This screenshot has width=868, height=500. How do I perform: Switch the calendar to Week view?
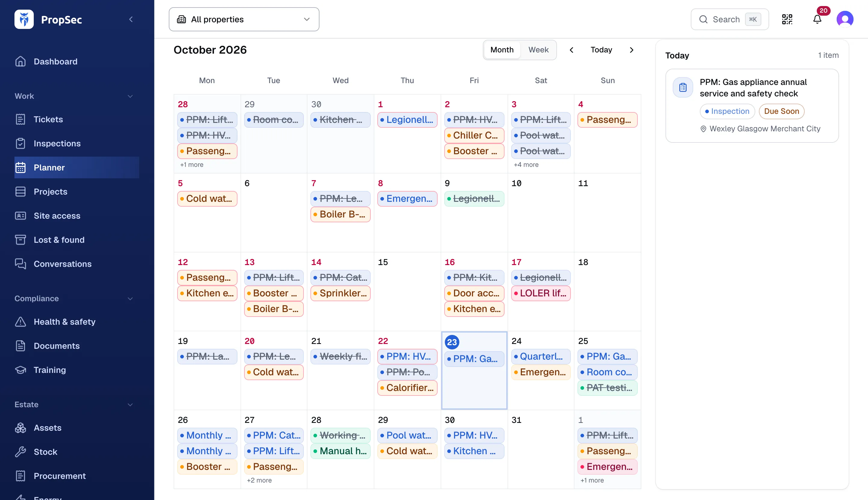pos(538,50)
